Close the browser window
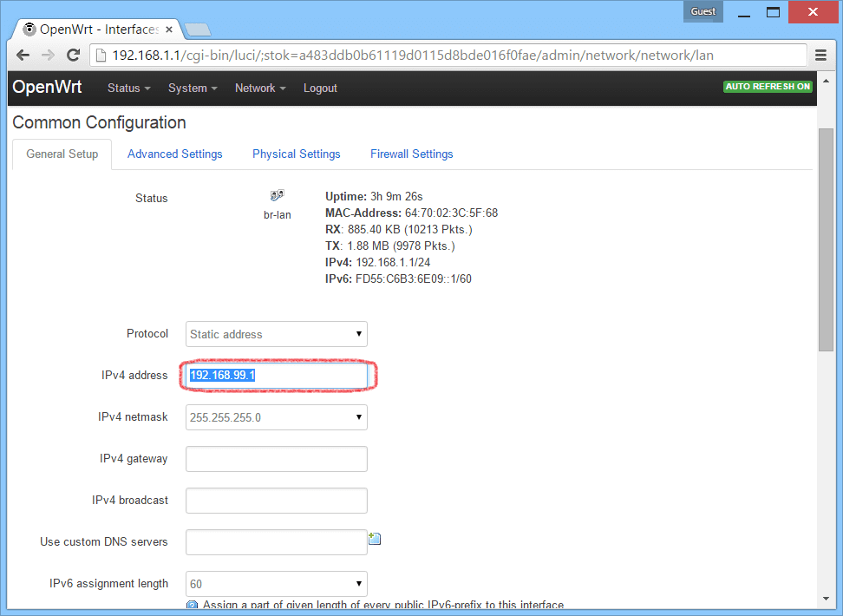Viewport: 843px width, 616px height. click(813, 12)
